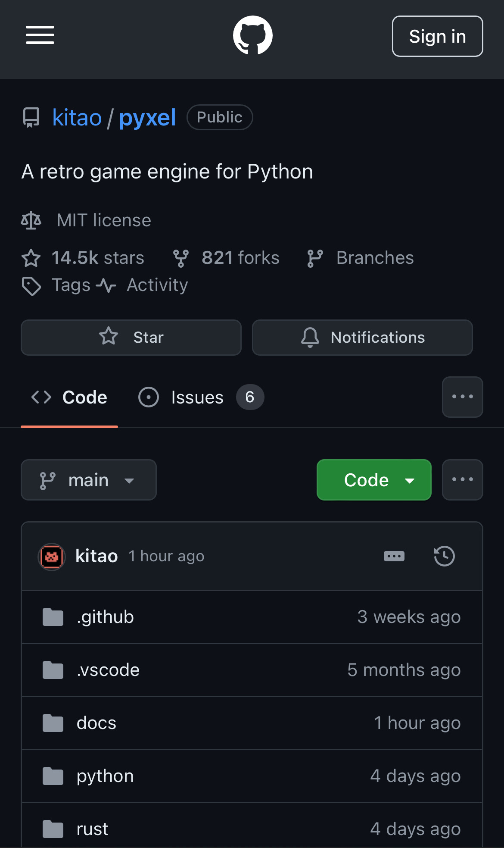Open the hamburger navigation menu

coord(40,35)
